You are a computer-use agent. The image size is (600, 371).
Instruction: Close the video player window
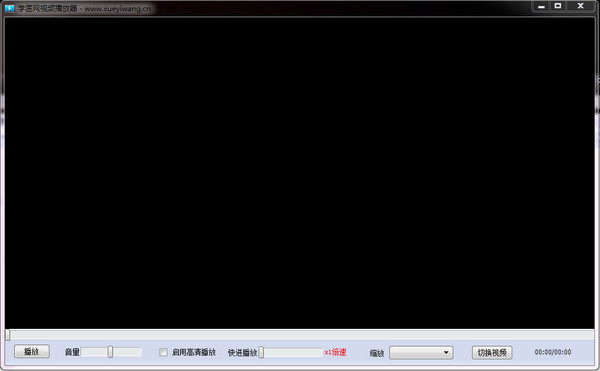click(580, 6)
